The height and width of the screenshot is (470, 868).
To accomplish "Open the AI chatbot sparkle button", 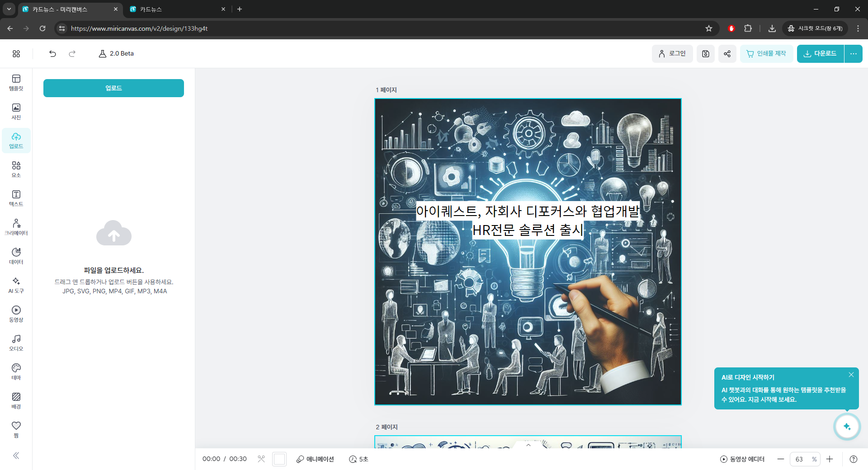I will click(x=847, y=426).
